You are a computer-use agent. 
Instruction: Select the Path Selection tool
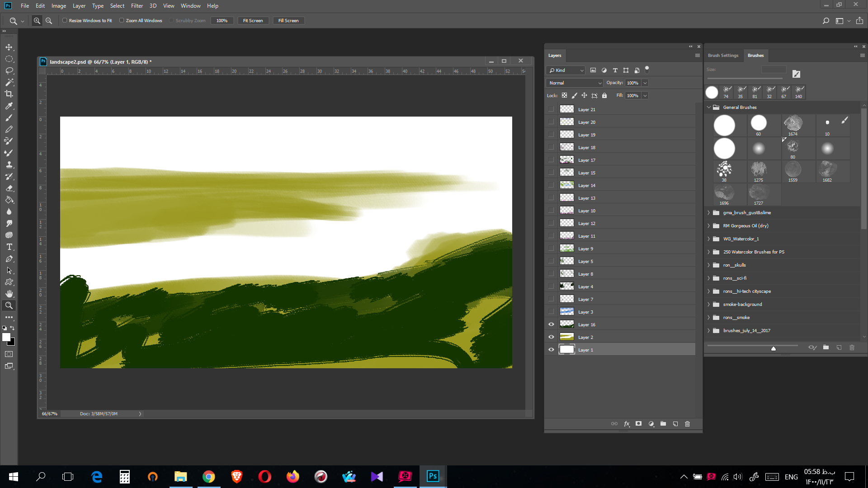(x=9, y=270)
